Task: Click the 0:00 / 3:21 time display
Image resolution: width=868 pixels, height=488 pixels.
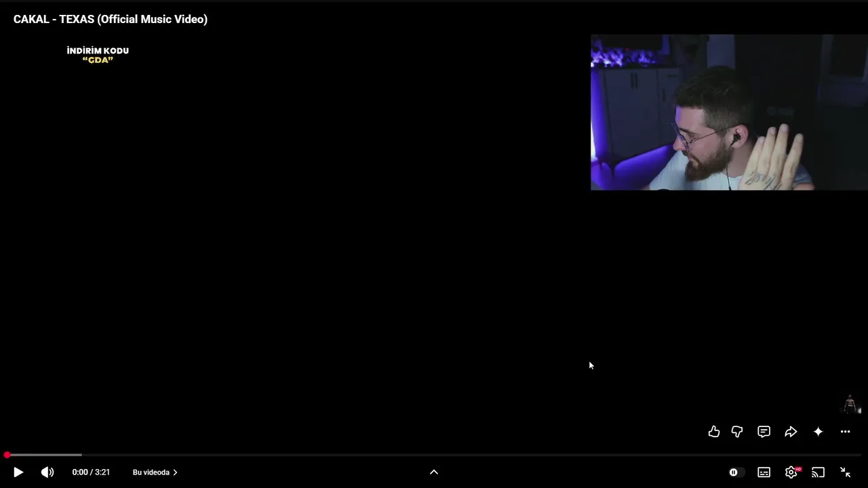Action: click(x=91, y=472)
